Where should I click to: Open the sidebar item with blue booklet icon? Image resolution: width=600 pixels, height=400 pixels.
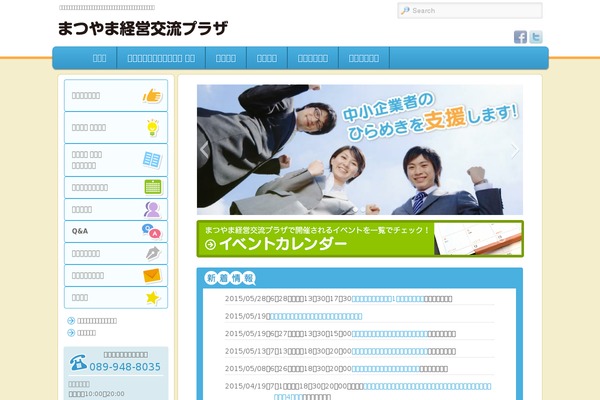tap(116, 160)
